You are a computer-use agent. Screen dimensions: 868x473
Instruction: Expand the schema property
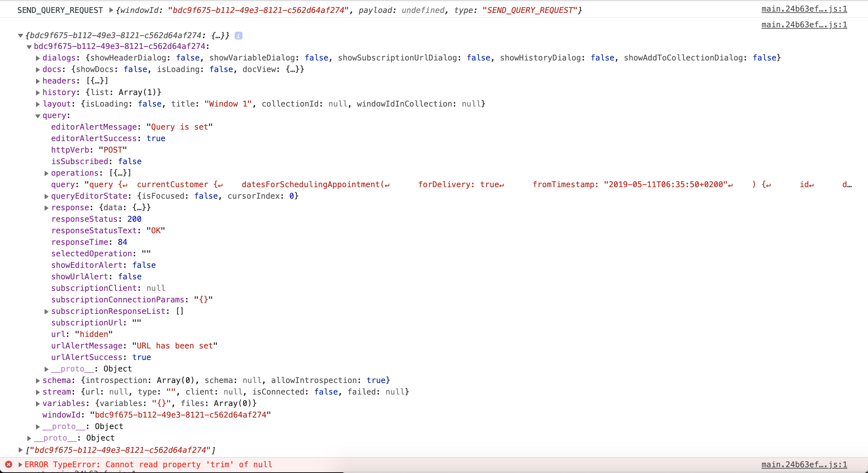pyautogui.click(x=38, y=380)
